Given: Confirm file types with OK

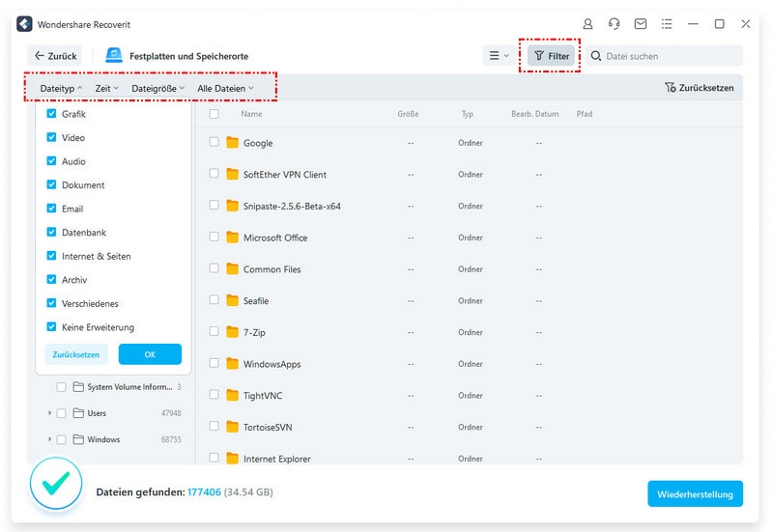Looking at the screenshot, I should coord(150,354).
